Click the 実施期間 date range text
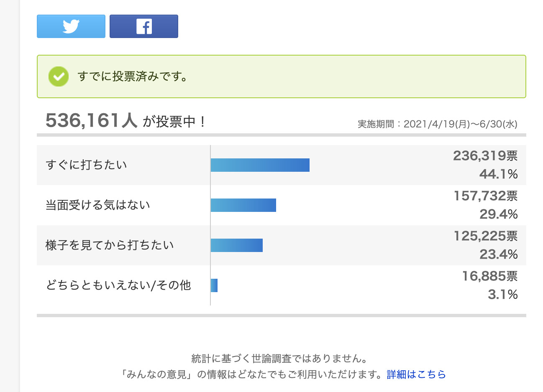Image resolution: width=543 pixels, height=392 pixels. [437, 124]
